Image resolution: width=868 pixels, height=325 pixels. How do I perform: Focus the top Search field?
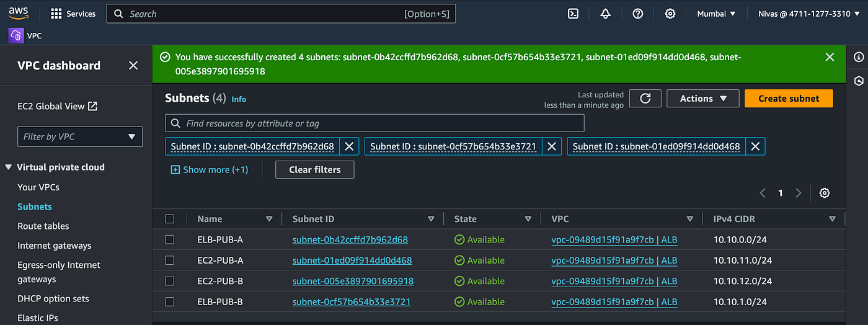click(x=281, y=14)
